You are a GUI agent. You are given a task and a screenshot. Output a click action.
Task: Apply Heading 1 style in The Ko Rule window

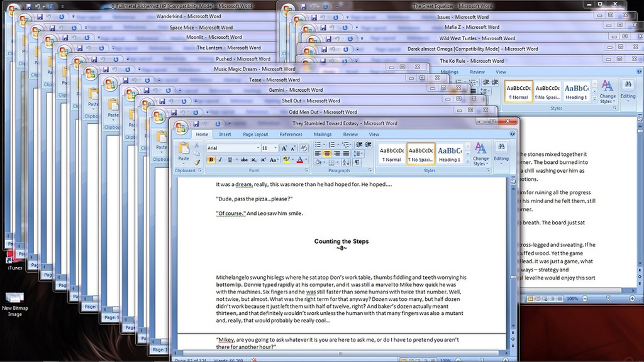click(x=576, y=92)
